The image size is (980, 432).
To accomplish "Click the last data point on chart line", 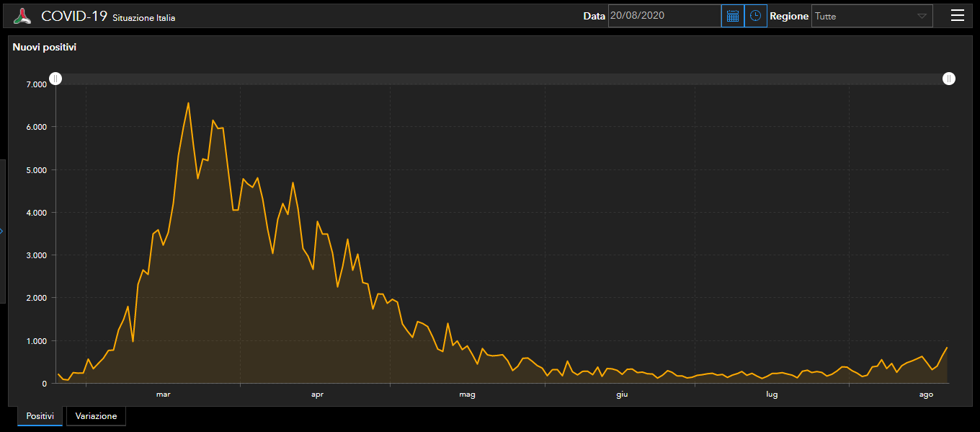I will pyautogui.click(x=947, y=348).
